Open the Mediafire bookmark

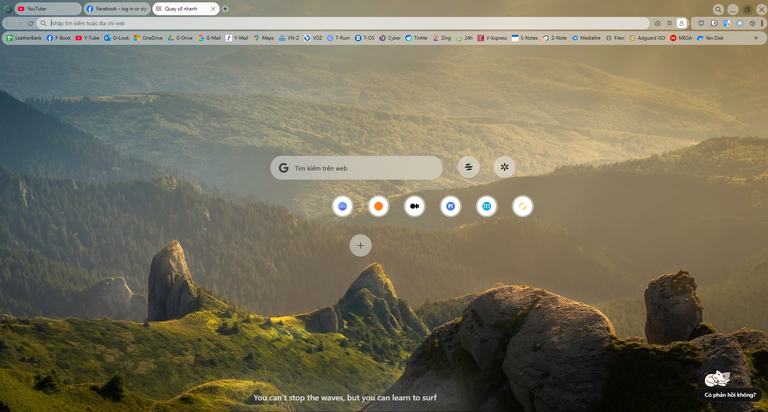pyautogui.click(x=586, y=38)
